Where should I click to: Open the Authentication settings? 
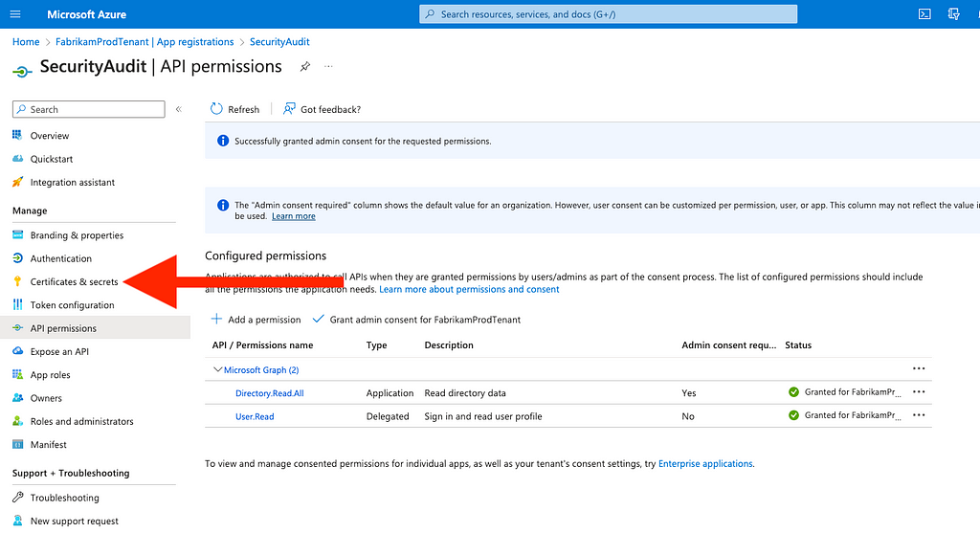tap(61, 258)
